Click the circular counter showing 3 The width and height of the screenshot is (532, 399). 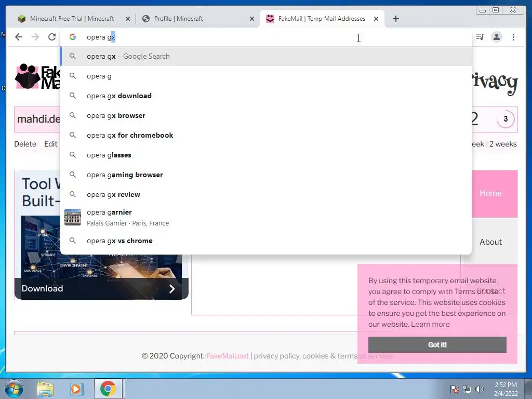(x=506, y=119)
